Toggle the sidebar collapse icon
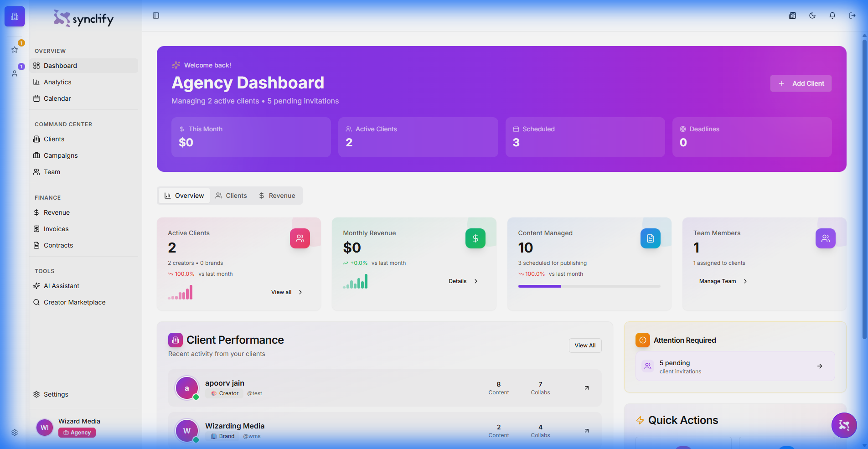 coord(156,15)
